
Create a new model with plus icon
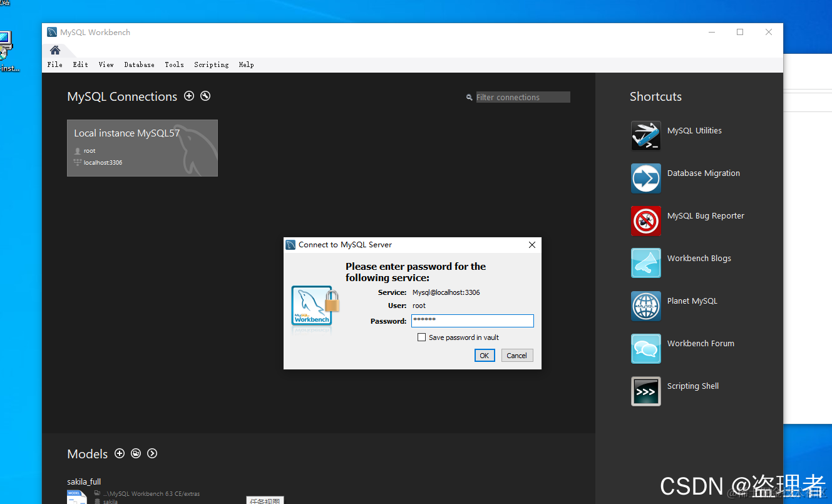(x=120, y=453)
